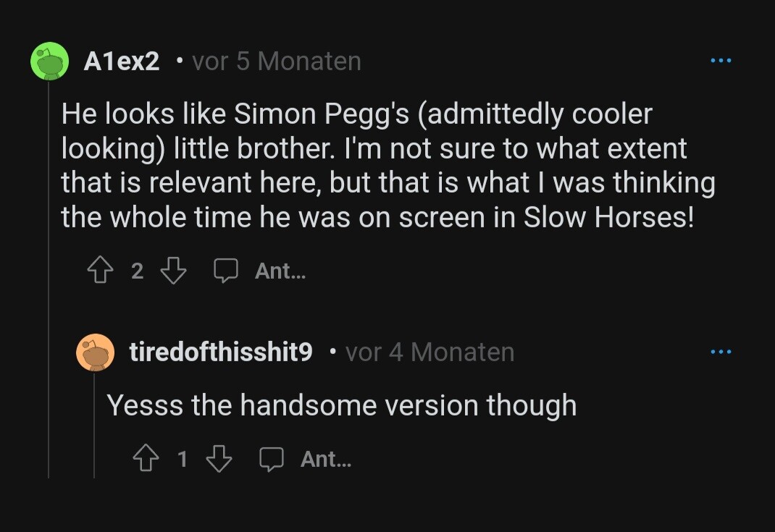This screenshot has width=775, height=532.
Task: Select the Simon Pegg comment text
Action: pos(388,166)
